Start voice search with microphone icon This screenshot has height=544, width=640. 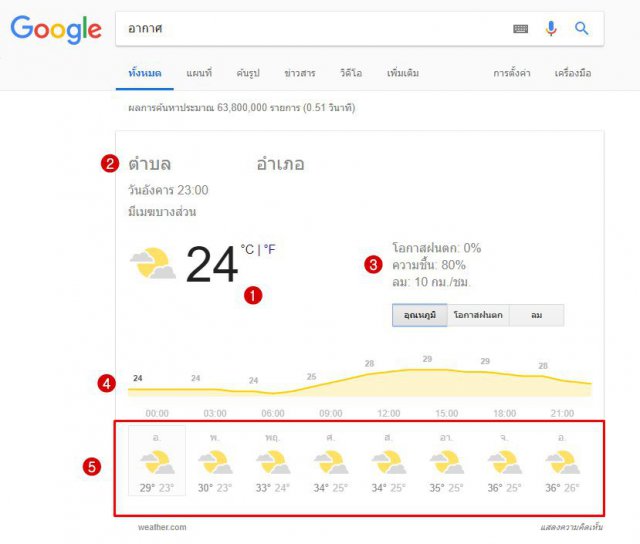551,29
